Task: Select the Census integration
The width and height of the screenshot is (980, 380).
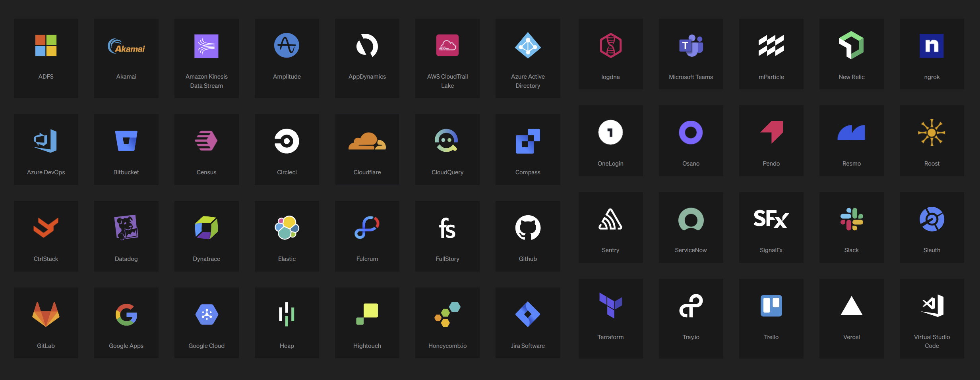Action: click(x=207, y=149)
